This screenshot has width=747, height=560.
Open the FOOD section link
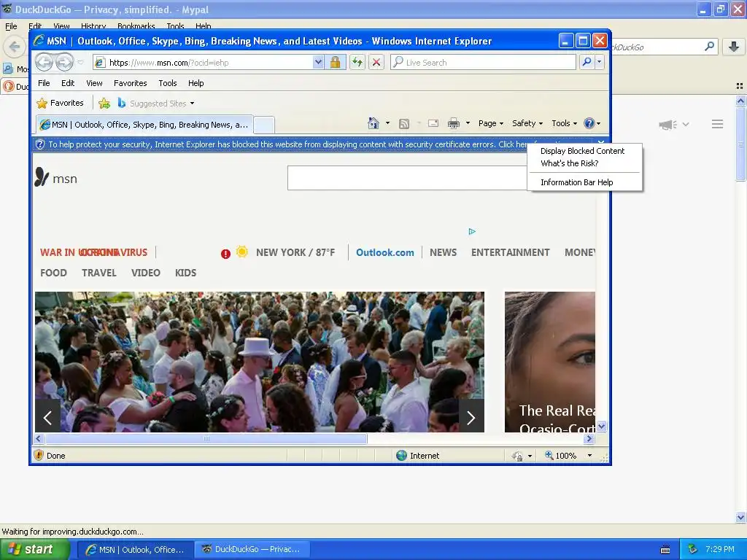coord(53,273)
